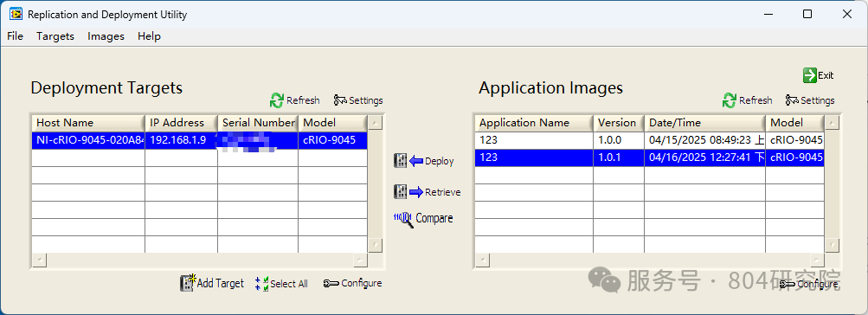Viewport: 868px width, 315px height.
Task: Retrieve image from target
Action: pyautogui.click(x=427, y=192)
